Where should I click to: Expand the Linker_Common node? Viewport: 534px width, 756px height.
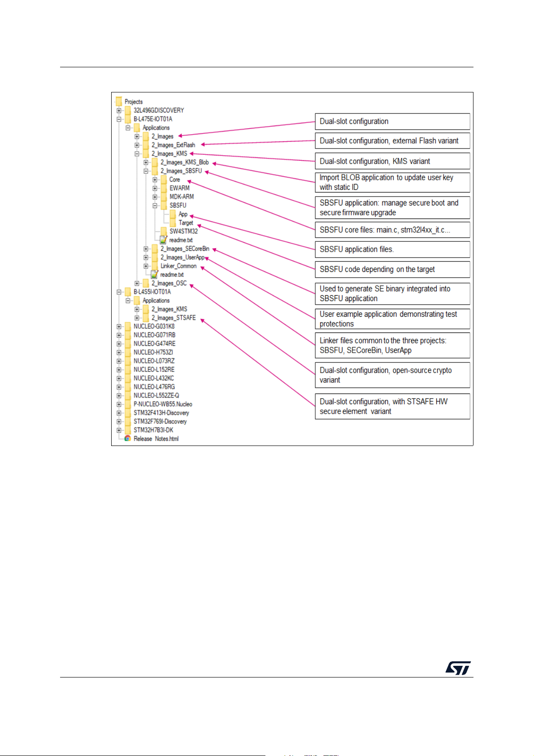(146, 266)
